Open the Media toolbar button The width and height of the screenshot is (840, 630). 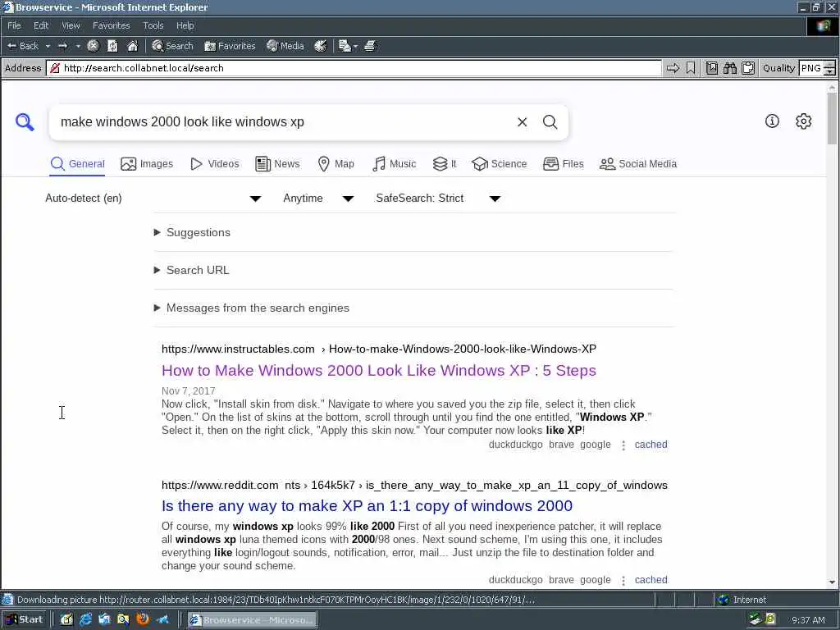click(285, 46)
